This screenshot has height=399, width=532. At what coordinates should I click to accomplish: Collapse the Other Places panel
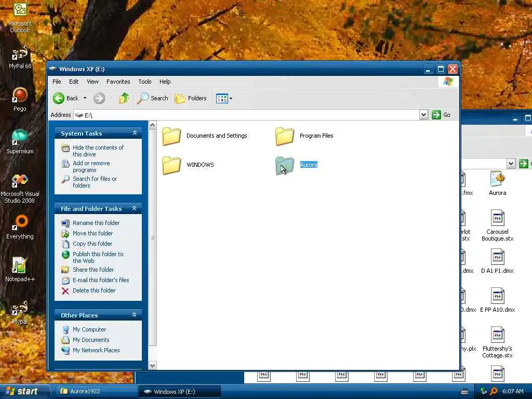pyautogui.click(x=135, y=315)
